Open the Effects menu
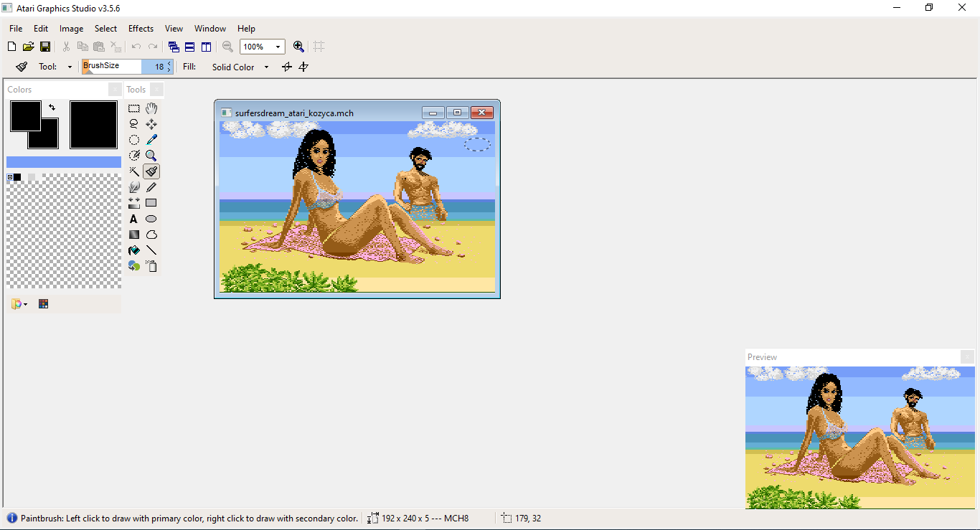 click(x=141, y=29)
